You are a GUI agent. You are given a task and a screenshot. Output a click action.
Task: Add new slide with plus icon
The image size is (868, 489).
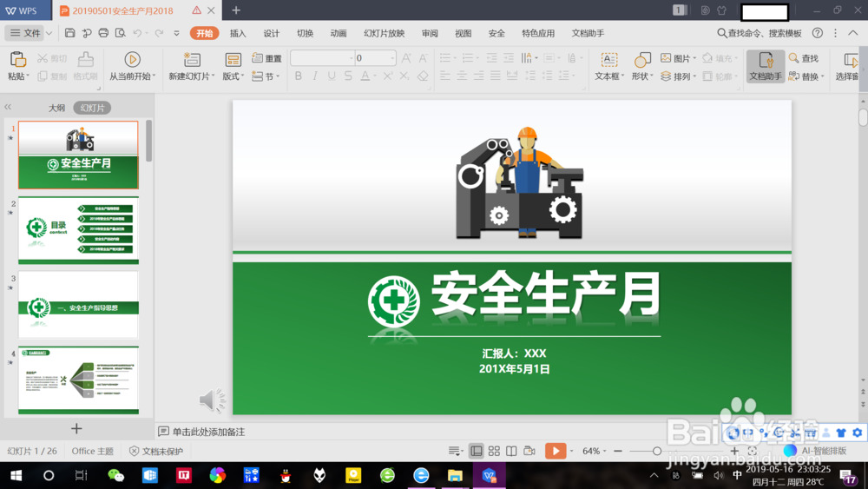(x=76, y=429)
